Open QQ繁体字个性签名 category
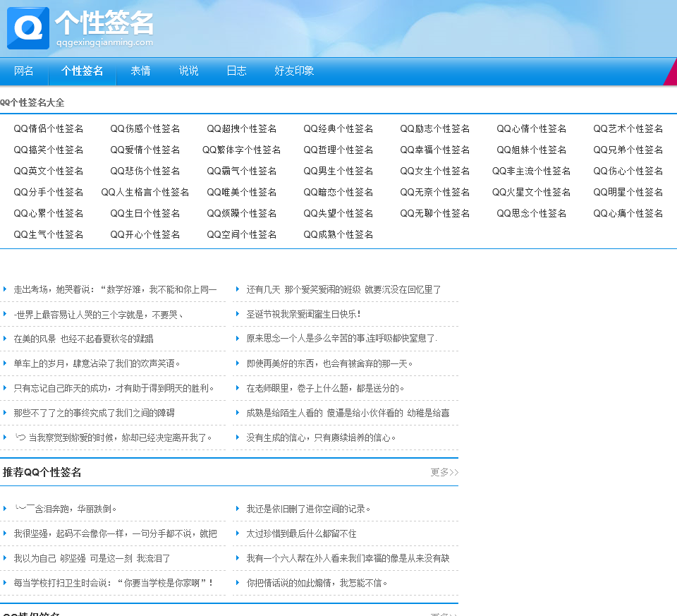677x616 pixels. coord(242,150)
